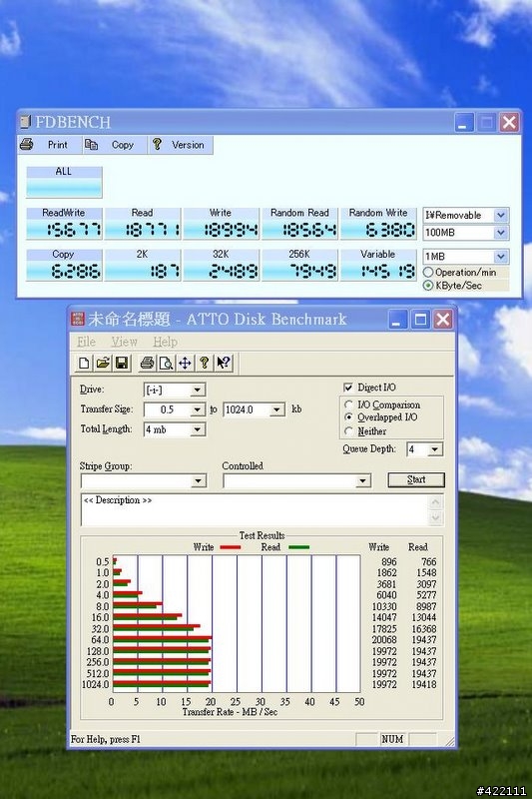Open Transfer Size minimum 0.5 dropdown
The width and height of the screenshot is (532, 799).
[x=198, y=409]
